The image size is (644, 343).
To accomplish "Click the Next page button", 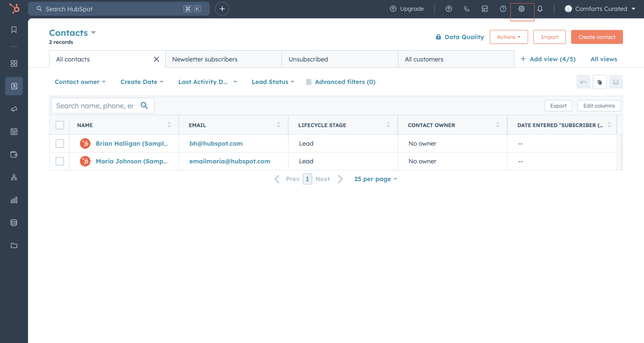I will [x=329, y=179].
